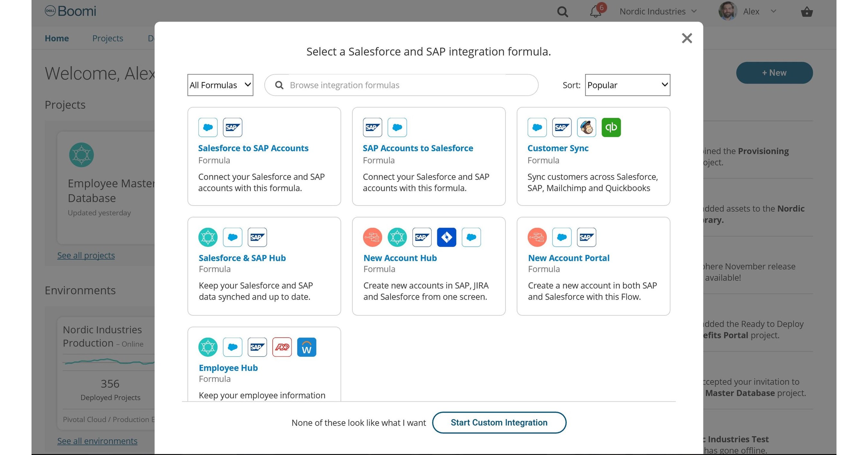This screenshot has width=868, height=455.
Task: Click Salesforce icon in New Account Hub card
Action: [x=471, y=237]
